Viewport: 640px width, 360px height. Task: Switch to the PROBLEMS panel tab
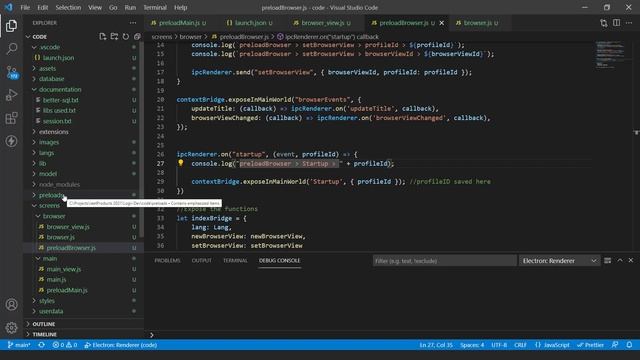[167, 260]
